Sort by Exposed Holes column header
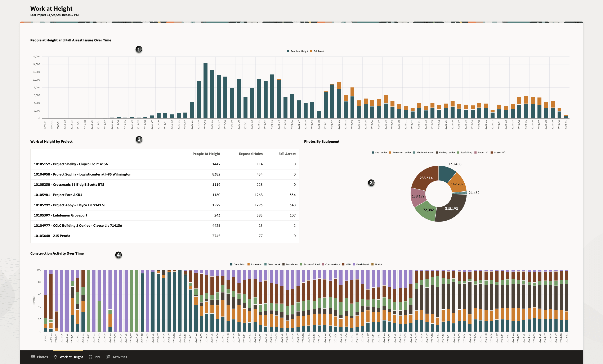Image resolution: width=603 pixels, height=364 pixels. pyautogui.click(x=250, y=154)
